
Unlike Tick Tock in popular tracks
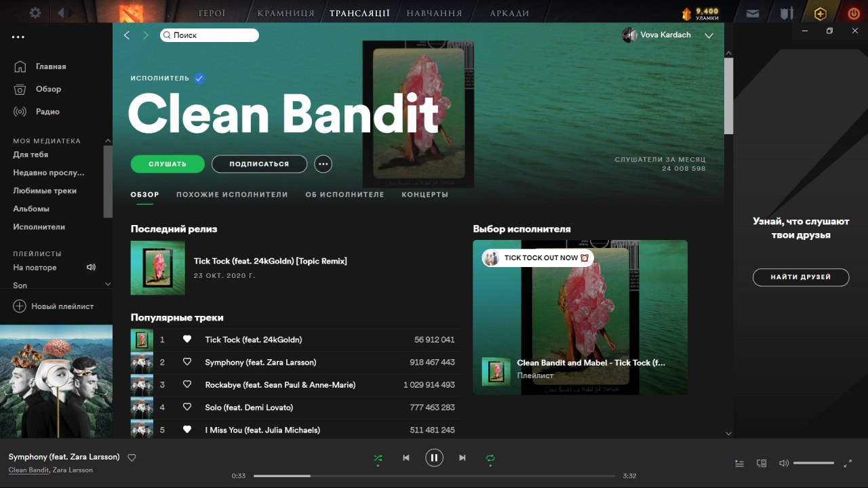coord(187,340)
